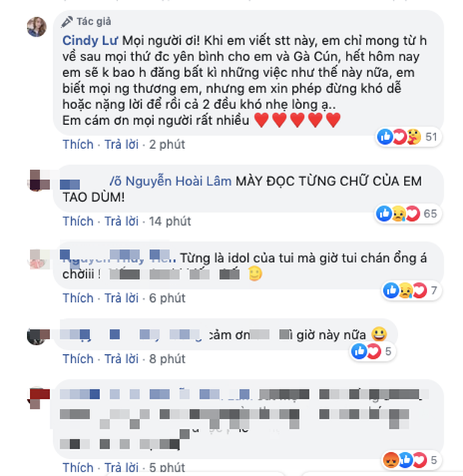
Task: Click Thích under the 14 phút comment
Action: 78,221
